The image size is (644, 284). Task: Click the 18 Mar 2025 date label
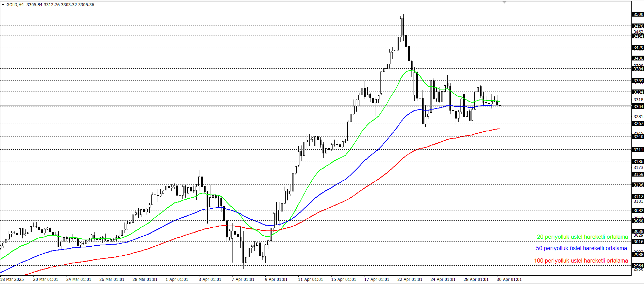point(12,280)
